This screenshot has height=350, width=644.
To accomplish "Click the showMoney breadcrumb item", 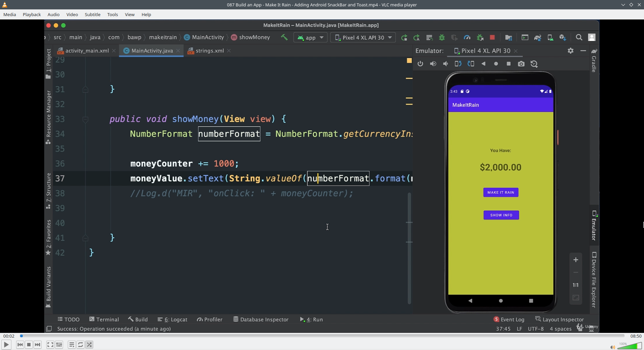I will coord(251,37).
